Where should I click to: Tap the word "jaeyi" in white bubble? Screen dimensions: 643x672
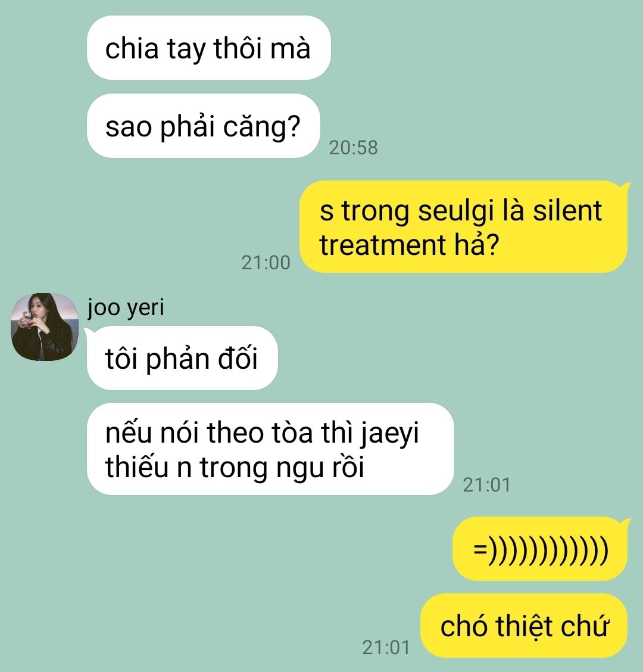click(389, 433)
